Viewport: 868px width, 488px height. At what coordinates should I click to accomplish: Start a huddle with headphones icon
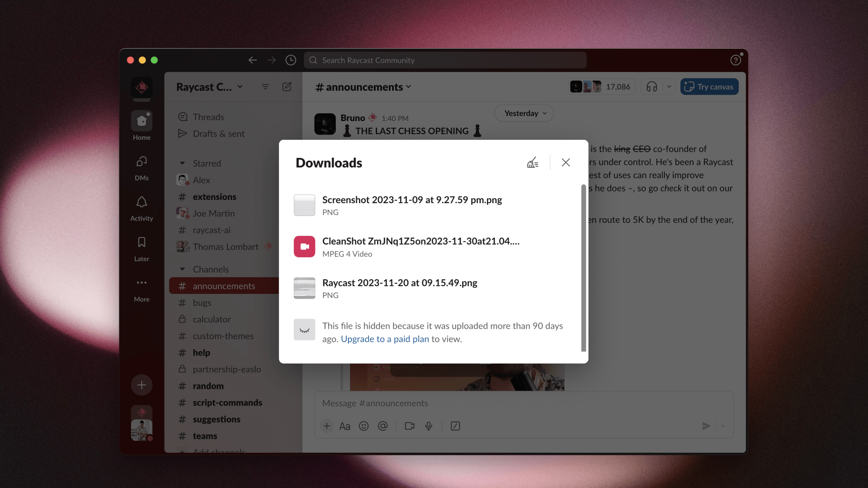click(x=652, y=87)
